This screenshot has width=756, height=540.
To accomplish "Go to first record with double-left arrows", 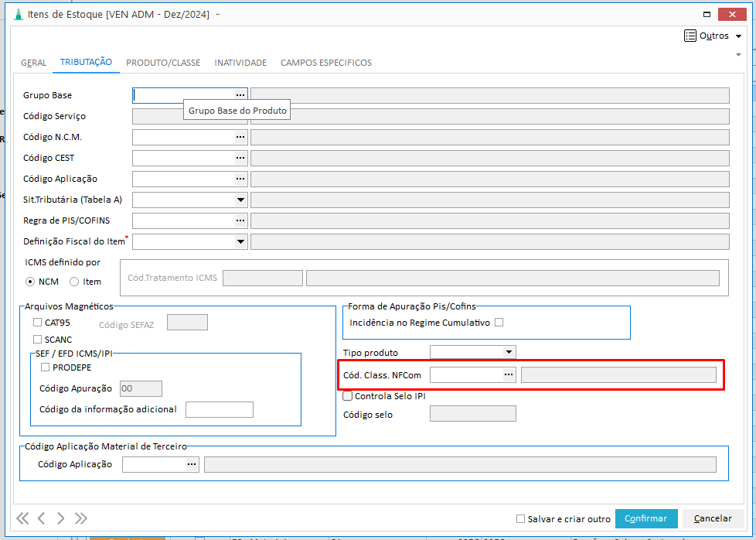I will point(22,518).
